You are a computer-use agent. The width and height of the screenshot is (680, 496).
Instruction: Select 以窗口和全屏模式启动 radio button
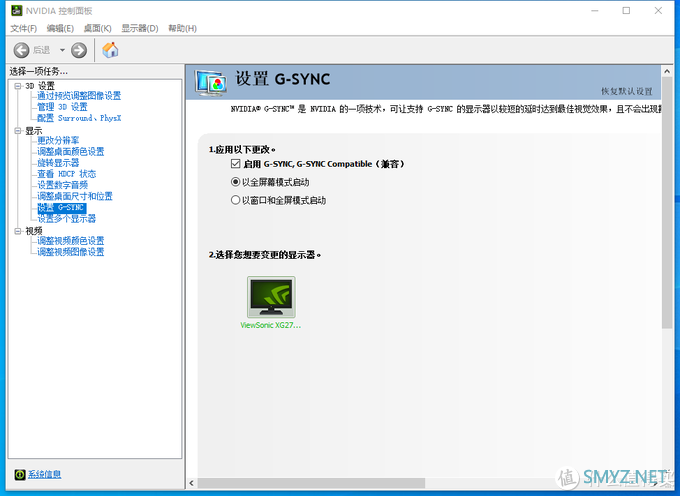[x=235, y=200]
